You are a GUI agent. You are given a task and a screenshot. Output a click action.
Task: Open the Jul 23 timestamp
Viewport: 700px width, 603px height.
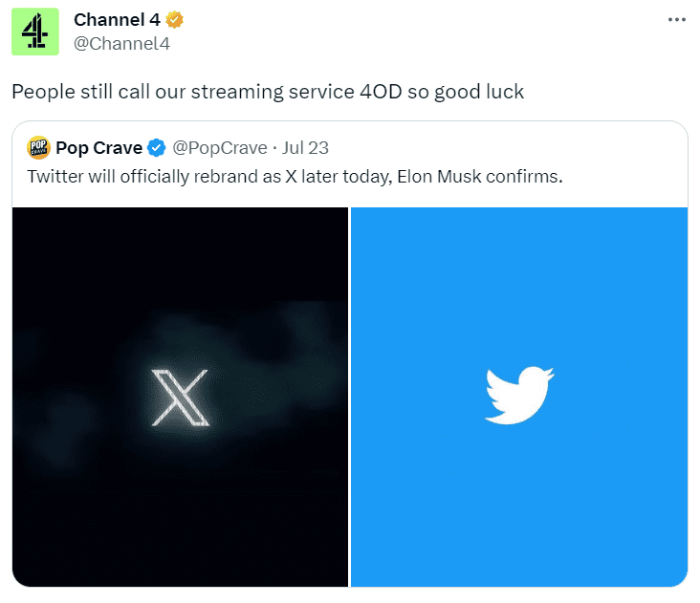coord(305,147)
